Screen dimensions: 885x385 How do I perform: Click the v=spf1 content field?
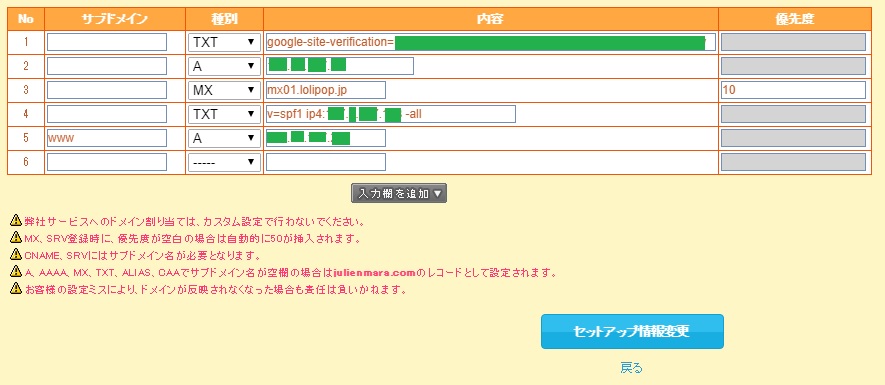[391, 114]
